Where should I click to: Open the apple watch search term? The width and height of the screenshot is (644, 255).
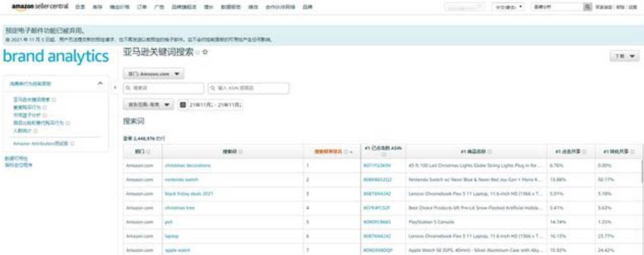177,250
